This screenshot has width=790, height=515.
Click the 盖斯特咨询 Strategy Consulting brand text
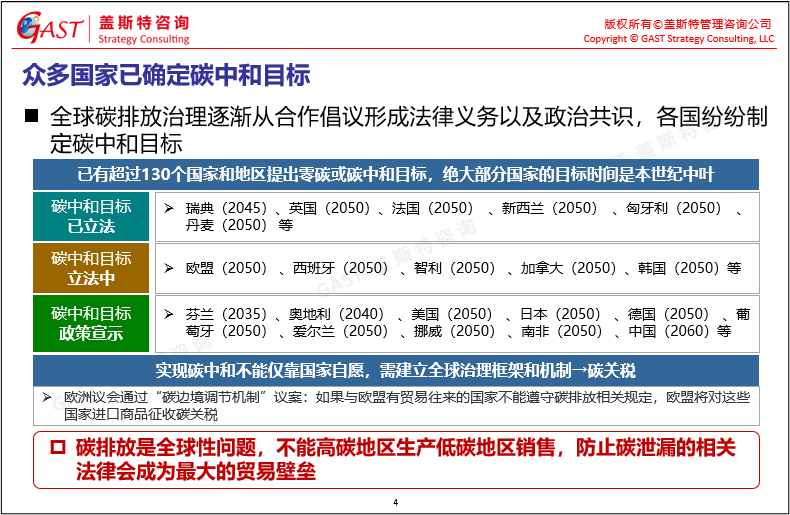(x=144, y=29)
